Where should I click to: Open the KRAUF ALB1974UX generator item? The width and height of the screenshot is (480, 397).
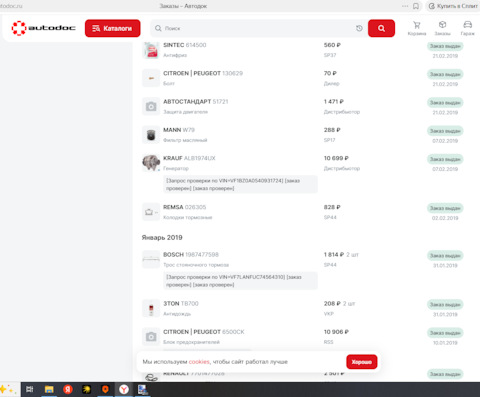(x=189, y=158)
